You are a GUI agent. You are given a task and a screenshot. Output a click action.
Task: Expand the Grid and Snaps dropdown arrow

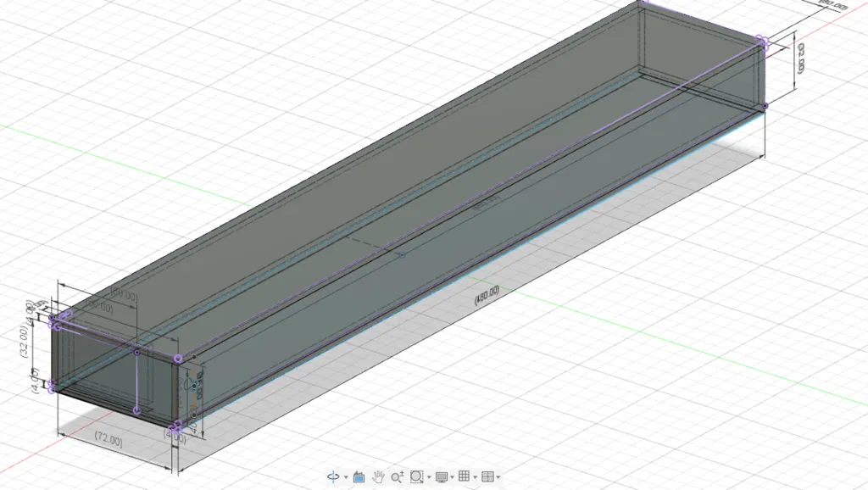click(x=474, y=476)
